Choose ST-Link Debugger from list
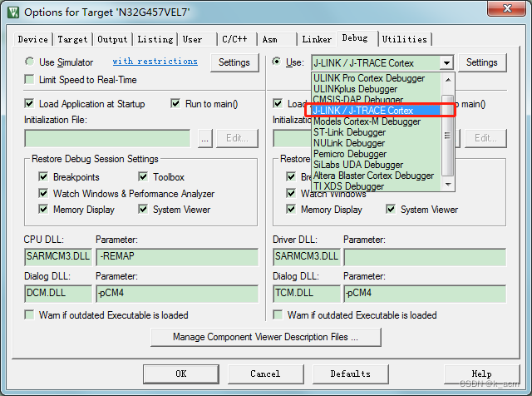Image resolution: width=532 pixels, height=396 pixels. (x=376, y=132)
